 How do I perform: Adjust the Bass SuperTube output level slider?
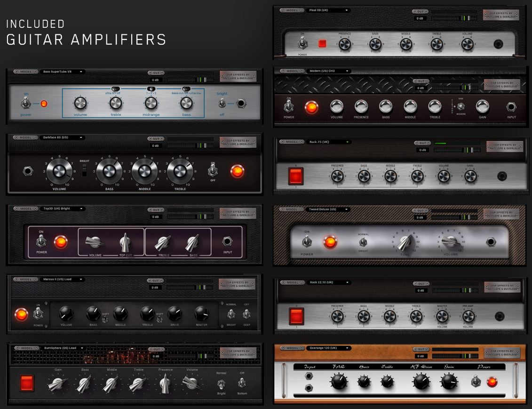pyautogui.click(x=191, y=80)
